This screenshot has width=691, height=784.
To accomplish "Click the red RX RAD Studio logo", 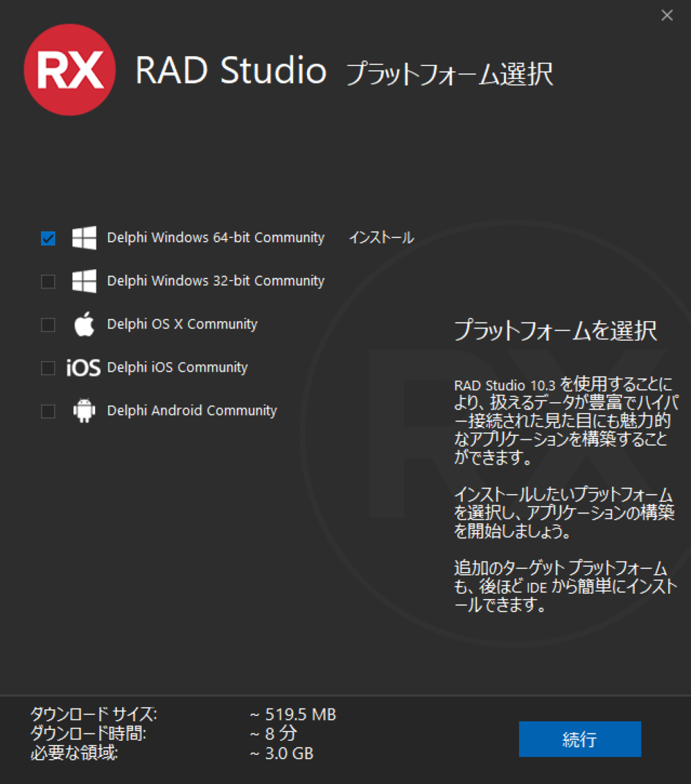I will pyautogui.click(x=70, y=69).
